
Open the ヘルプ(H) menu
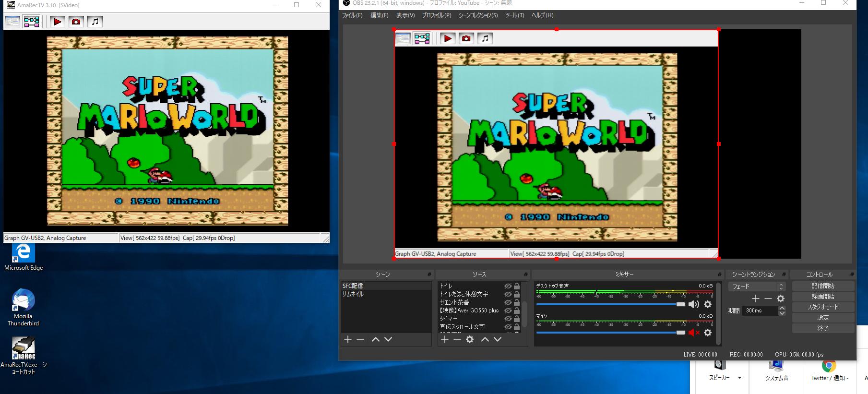pyautogui.click(x=542, y=15)
